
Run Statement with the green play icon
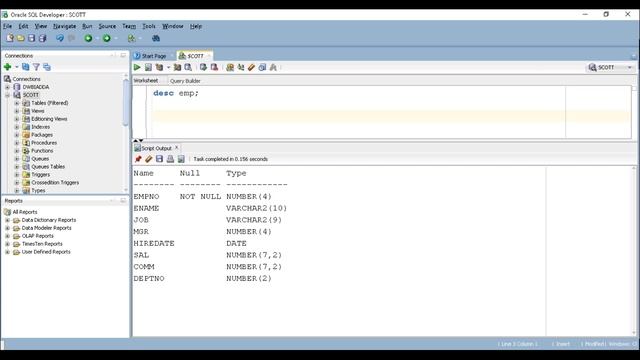pyautogui.click(x=137, y=67)
